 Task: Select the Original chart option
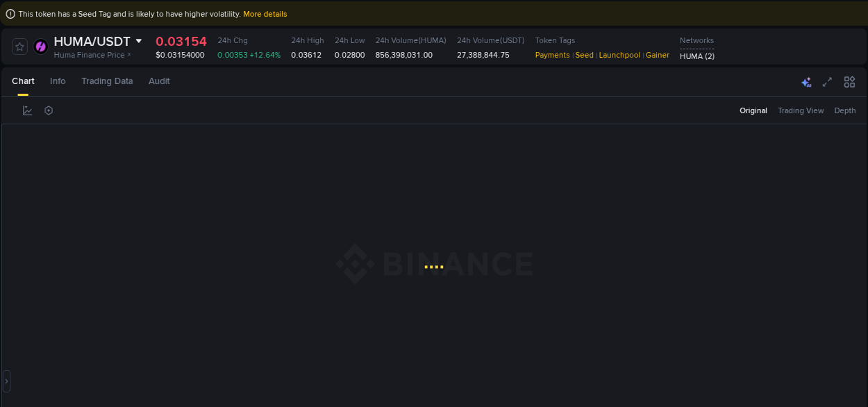pos(753,110)
